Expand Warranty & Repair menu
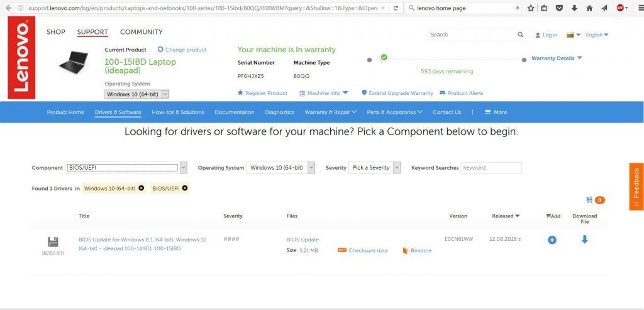Image resolution: width=644 pixels, height=310 pixels. 331,112
